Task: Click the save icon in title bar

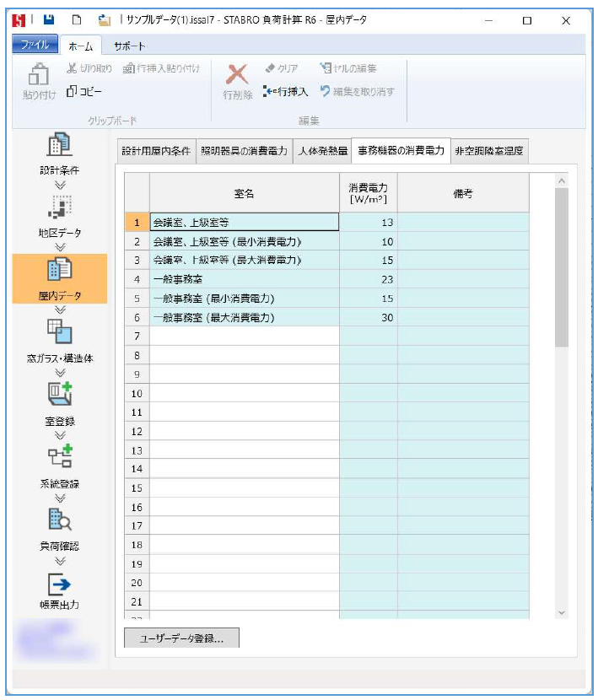Action: point(49,19)
